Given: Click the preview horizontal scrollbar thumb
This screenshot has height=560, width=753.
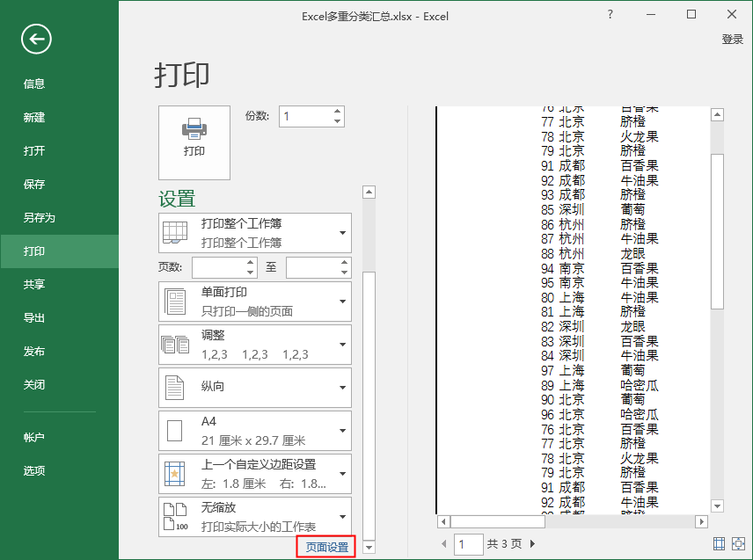Looking at the screenshot, I should point(498,521).
